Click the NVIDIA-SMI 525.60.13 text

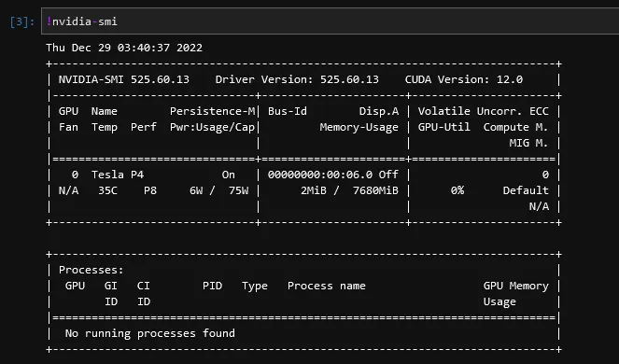[x=124, y=79]
